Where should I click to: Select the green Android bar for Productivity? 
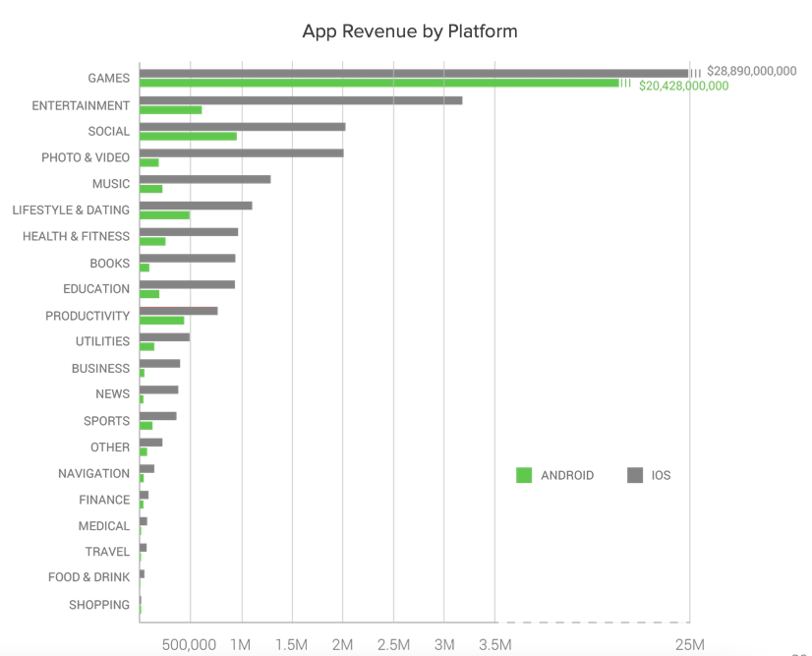click(x=161, y=321)
